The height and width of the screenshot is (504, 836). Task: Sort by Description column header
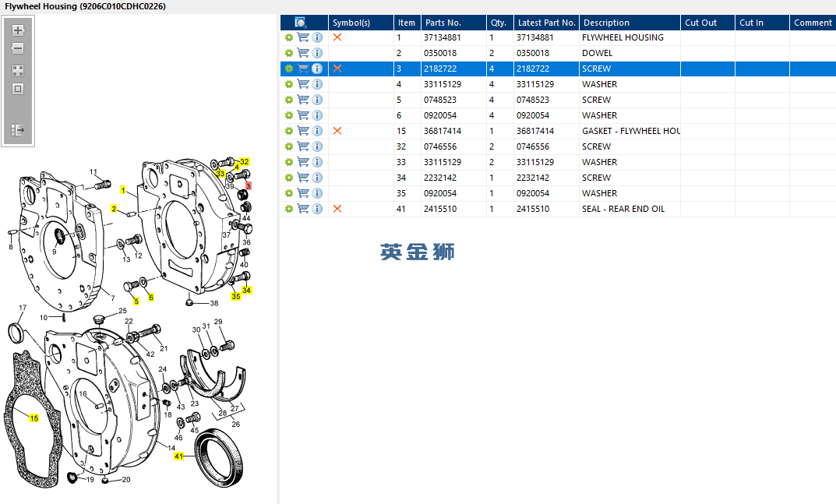pos(630,23)
